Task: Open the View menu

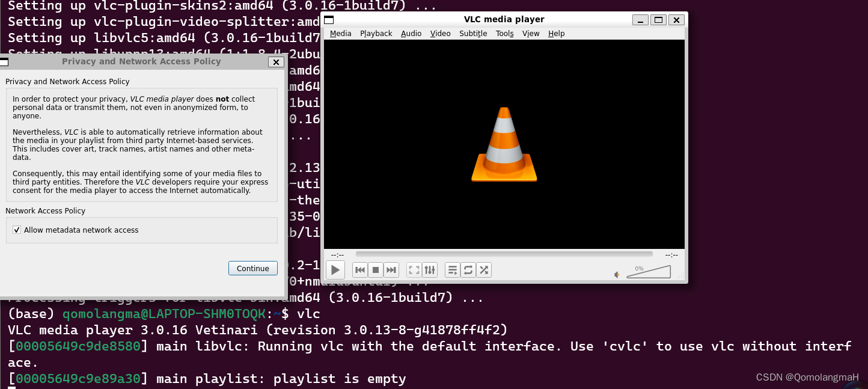Action: tap(531, 34)
